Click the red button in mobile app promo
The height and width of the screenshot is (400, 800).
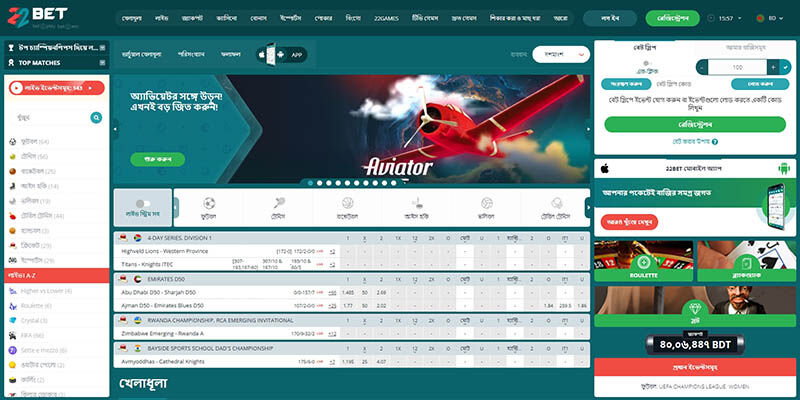[x=629, y=222]
